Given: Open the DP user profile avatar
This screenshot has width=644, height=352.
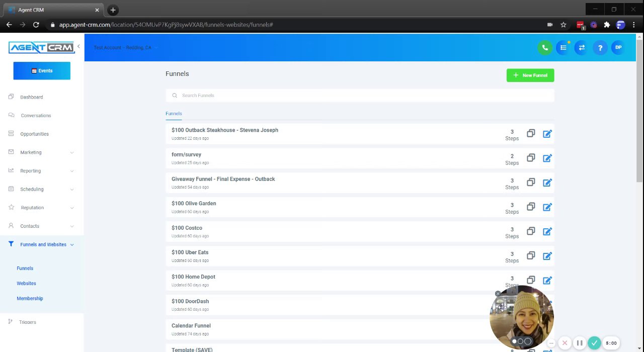Looking at the screenshot, I should pos(618,48).
